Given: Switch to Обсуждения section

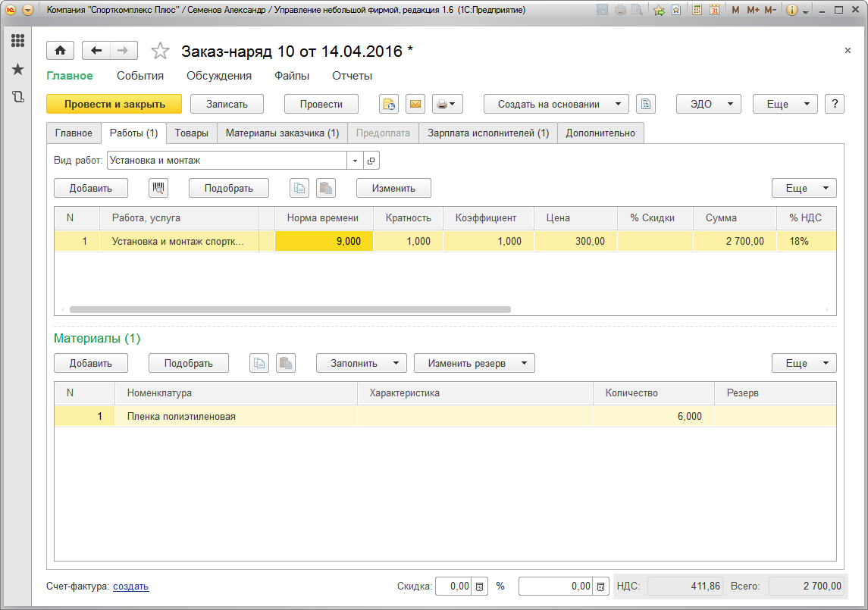Looking at the screenshot, I should point(218,76).
